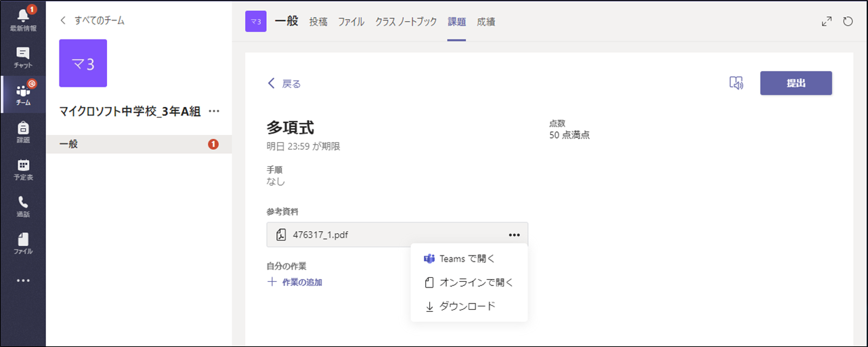Click the purple マ3 team avatar tile
The height and width of the screenshot is (347, 868).
[83, 63]
